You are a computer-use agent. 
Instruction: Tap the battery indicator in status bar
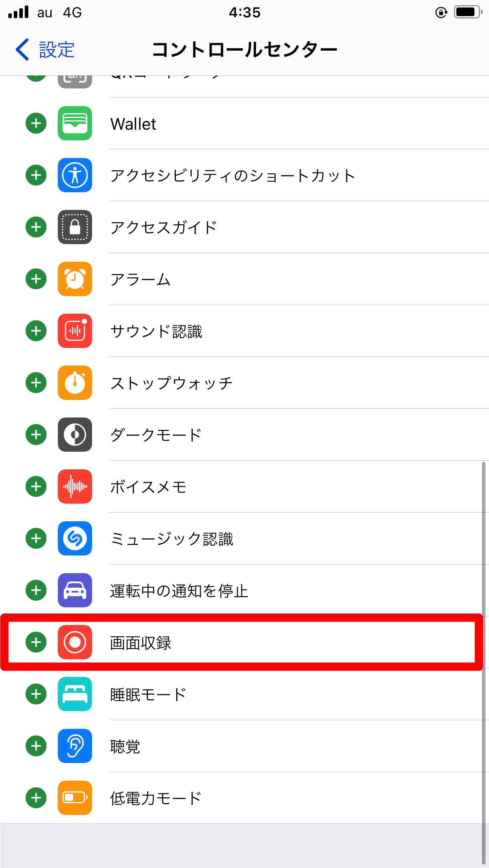point(468,12)
